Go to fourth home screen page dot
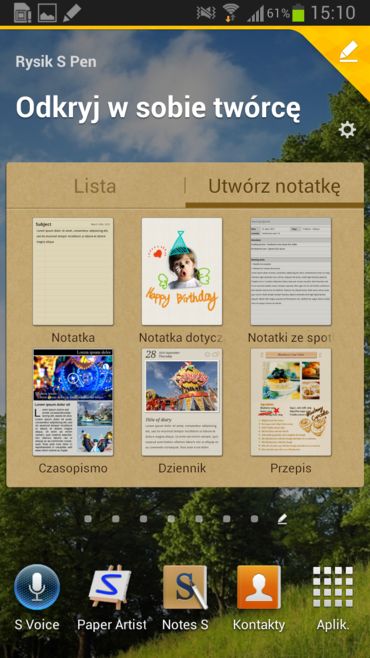 [171, 519]
